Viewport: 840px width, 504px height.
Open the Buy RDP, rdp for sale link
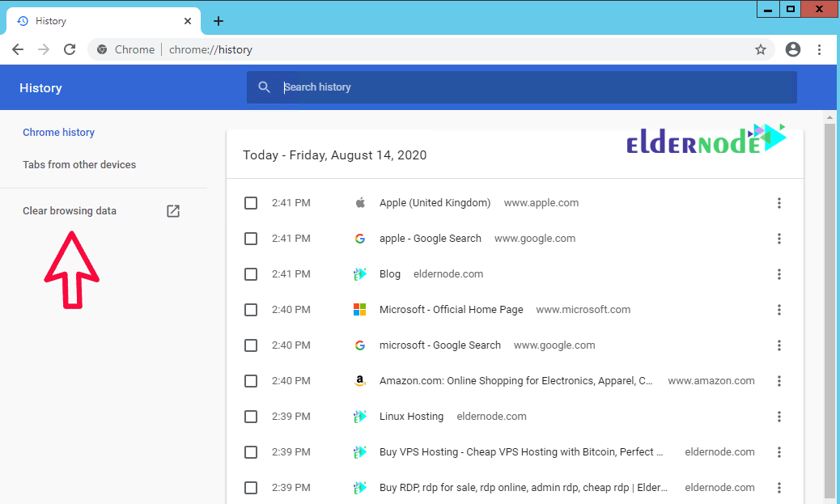tap(524, 488)
